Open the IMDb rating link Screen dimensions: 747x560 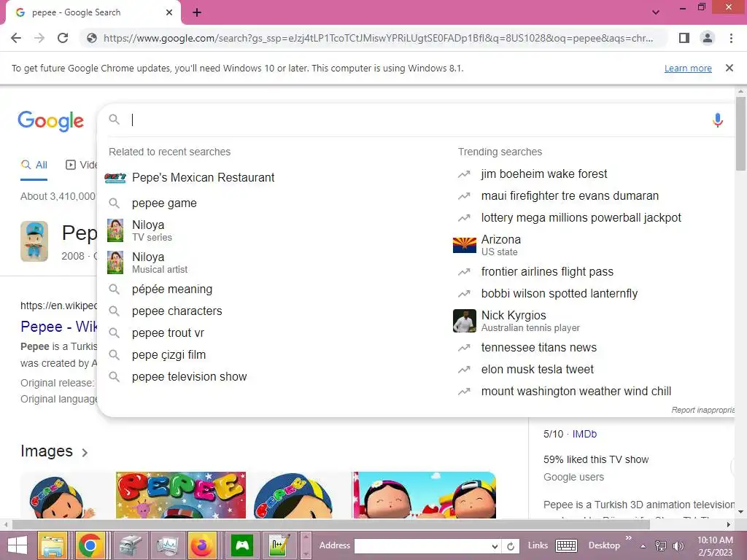584,435
